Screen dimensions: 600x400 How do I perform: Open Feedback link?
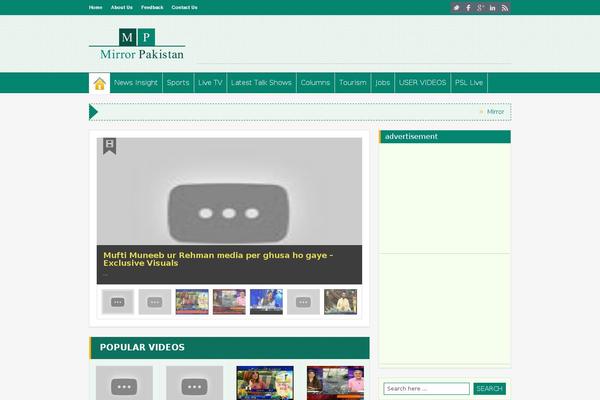[x=152, y=7]
